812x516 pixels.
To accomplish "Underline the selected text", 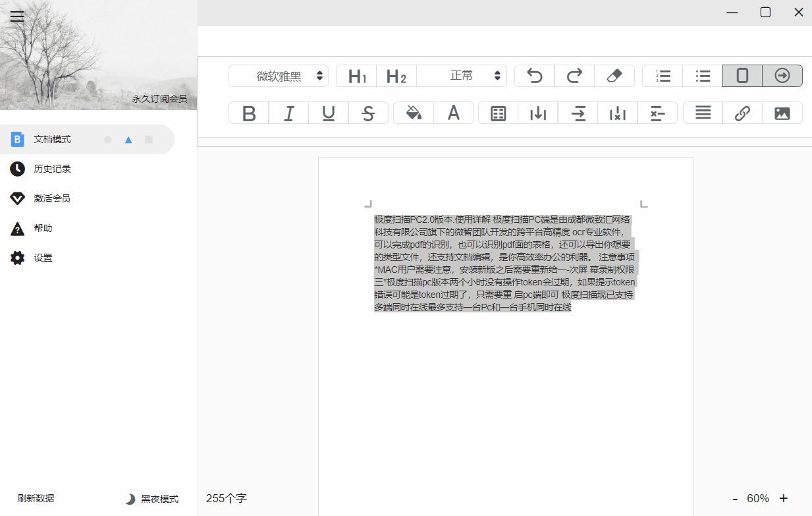I will coord(328,113).
